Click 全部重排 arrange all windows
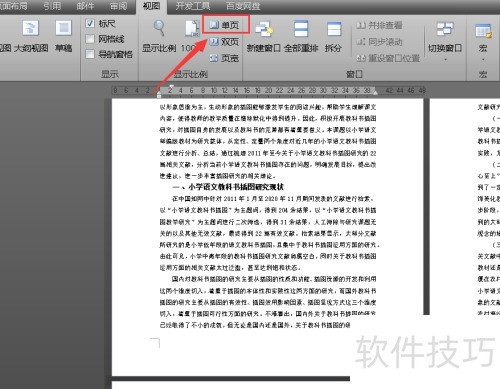 click(301, 37)
